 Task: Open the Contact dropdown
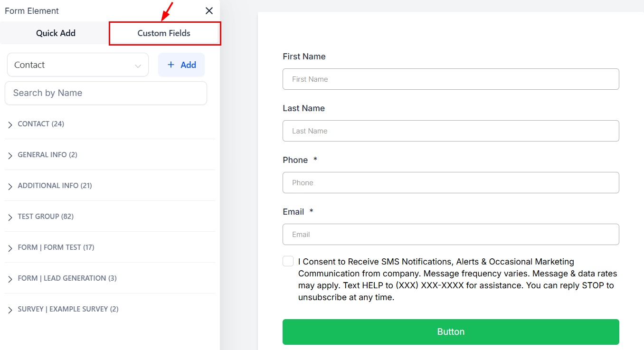[x=78, y=65]
